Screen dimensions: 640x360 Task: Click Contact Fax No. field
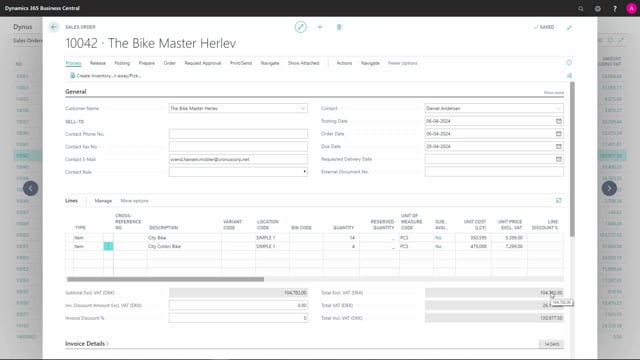(x=238, y=147)
